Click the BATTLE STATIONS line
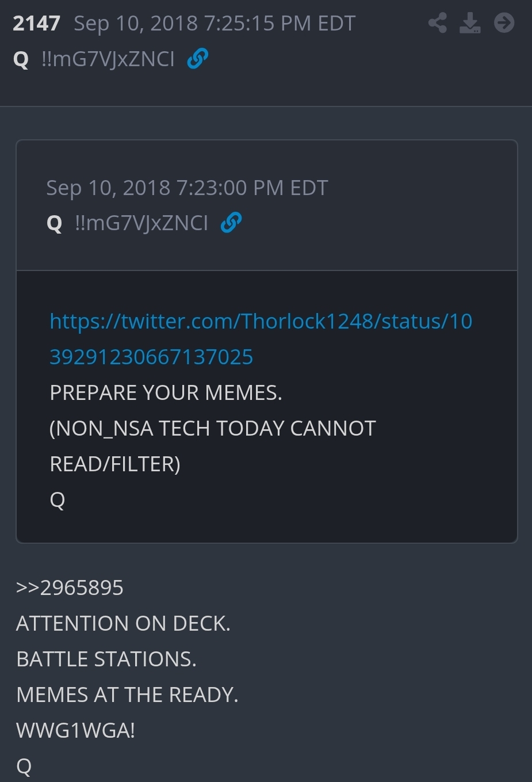 pos(106,659)
